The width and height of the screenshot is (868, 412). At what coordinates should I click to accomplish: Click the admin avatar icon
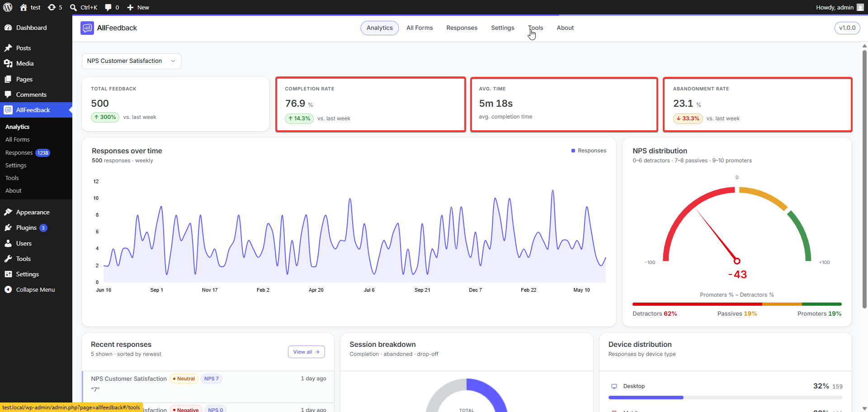click(860, 7)
